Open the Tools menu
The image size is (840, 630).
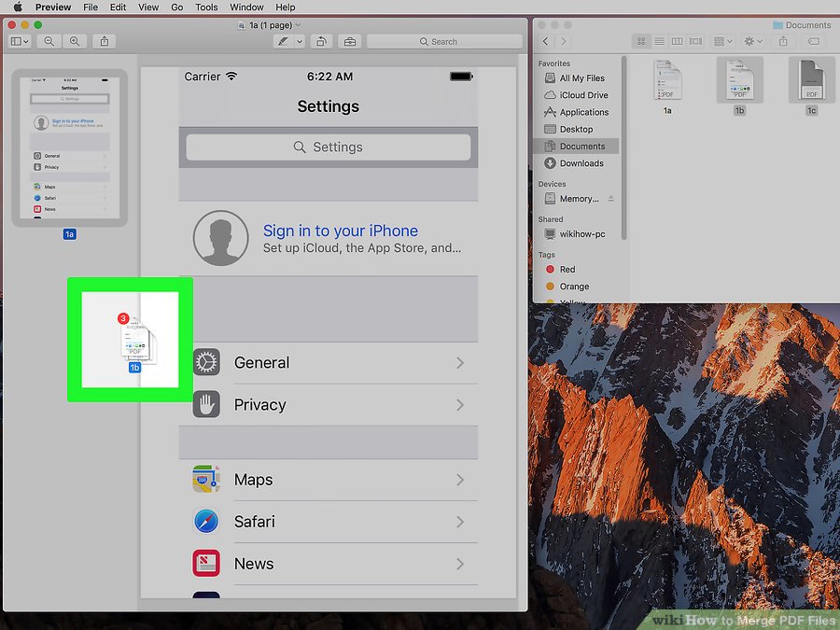click(x=206, y=7)
